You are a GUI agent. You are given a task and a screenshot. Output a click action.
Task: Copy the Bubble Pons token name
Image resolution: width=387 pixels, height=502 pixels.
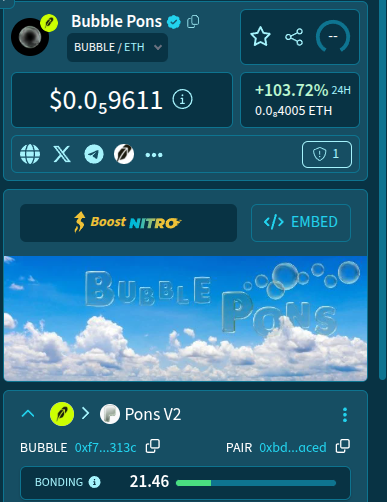pos(193,22)
